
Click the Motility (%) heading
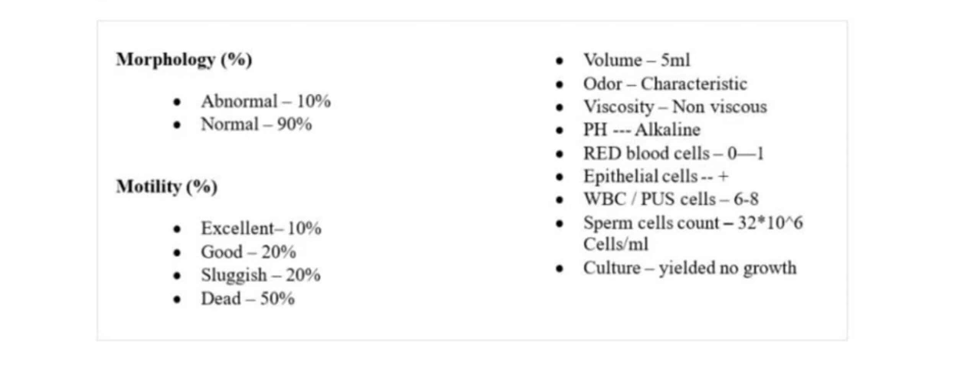pos(167,187)
